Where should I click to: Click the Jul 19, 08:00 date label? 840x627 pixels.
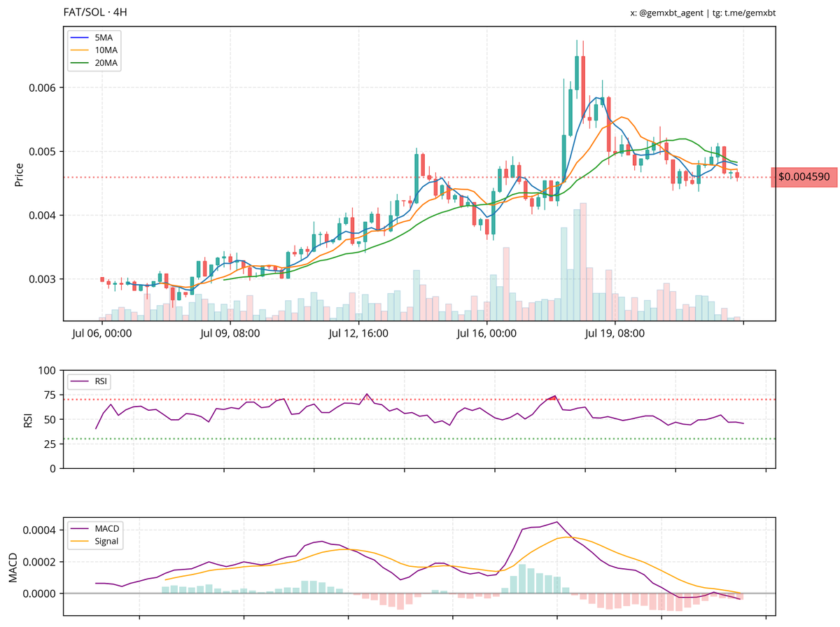tap(615, 334)
